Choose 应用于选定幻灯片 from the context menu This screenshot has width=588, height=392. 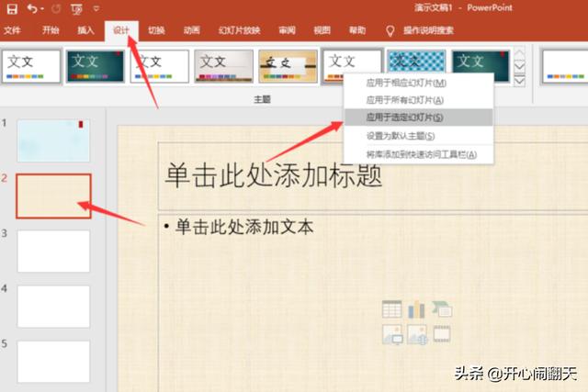pos(404,118)
